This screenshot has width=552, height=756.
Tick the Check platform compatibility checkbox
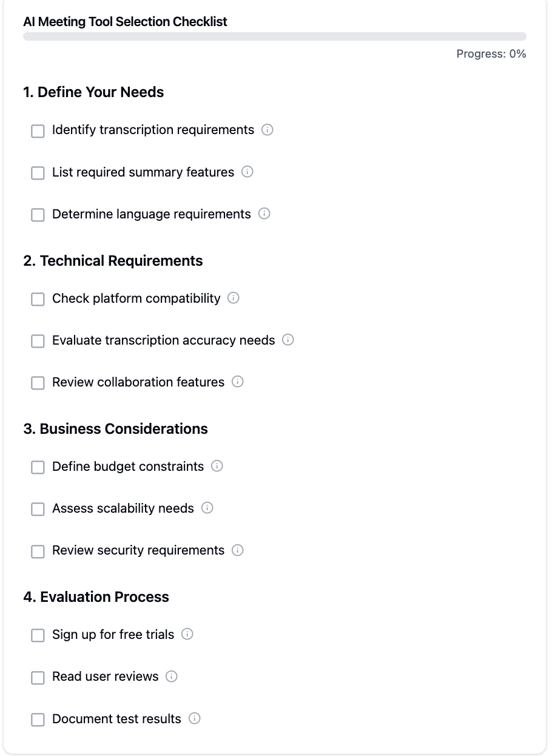point(38,299)
